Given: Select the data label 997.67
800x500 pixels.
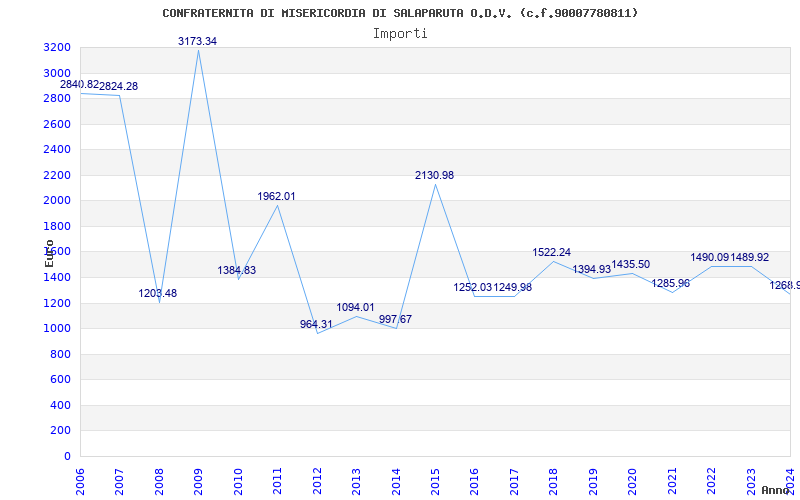Looking at the screenshot, I should click(395, 319).
